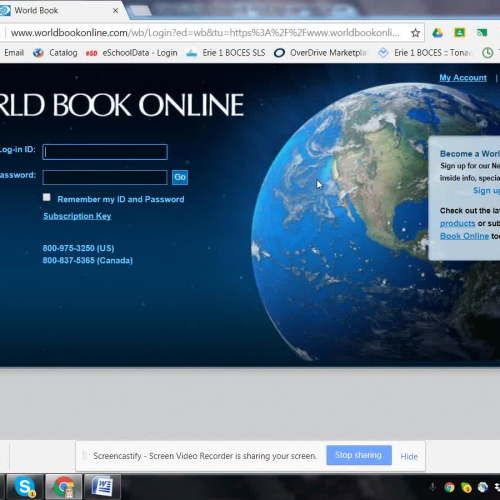The image size is (500, 500).
Task: Click US phone number 800-975-3250
Action: coord(78,248)
